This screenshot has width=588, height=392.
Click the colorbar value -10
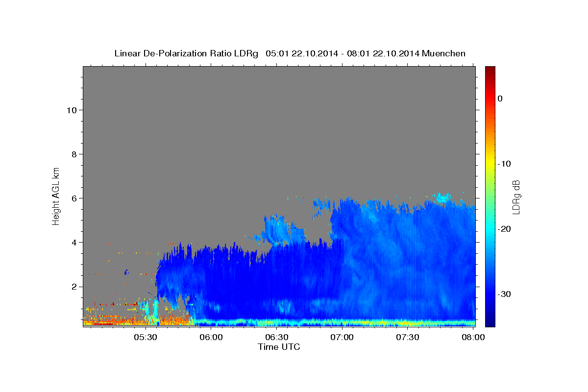(505, 164)
